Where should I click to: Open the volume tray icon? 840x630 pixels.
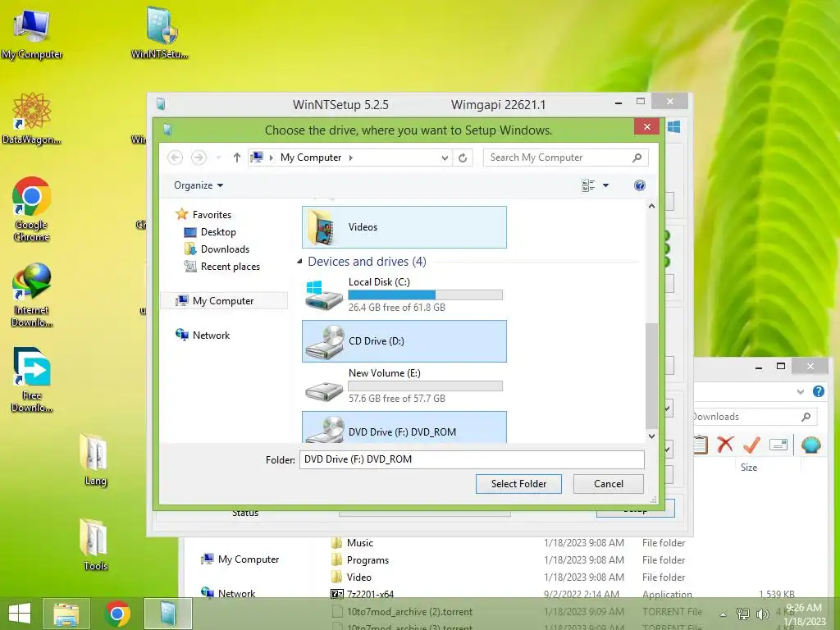point(763,614)
